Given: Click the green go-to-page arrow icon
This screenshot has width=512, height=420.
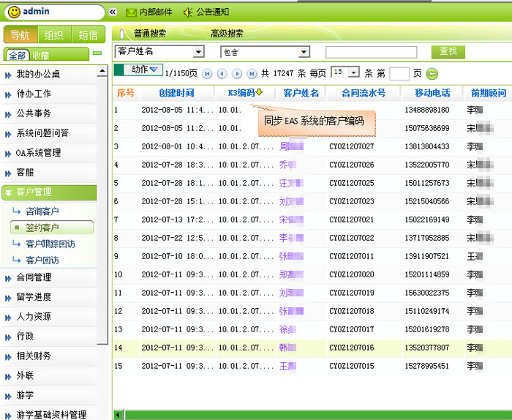Looking at the screenshot, I should (432, 74).
